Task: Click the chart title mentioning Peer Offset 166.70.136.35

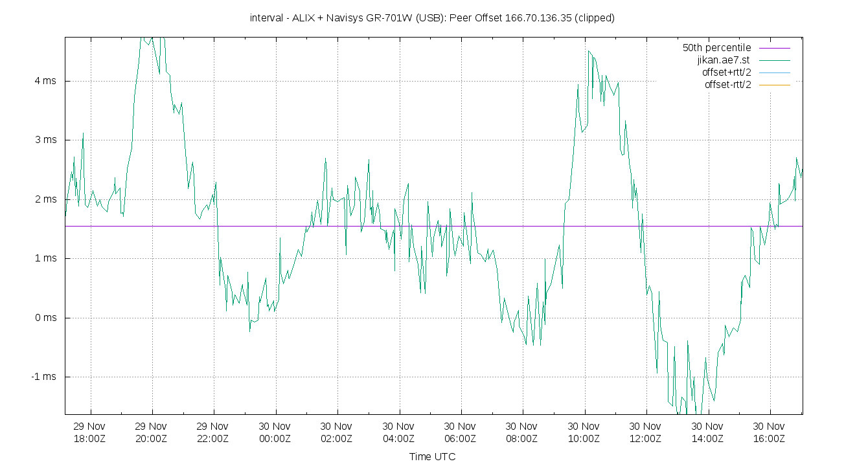Action: [432, 18]
